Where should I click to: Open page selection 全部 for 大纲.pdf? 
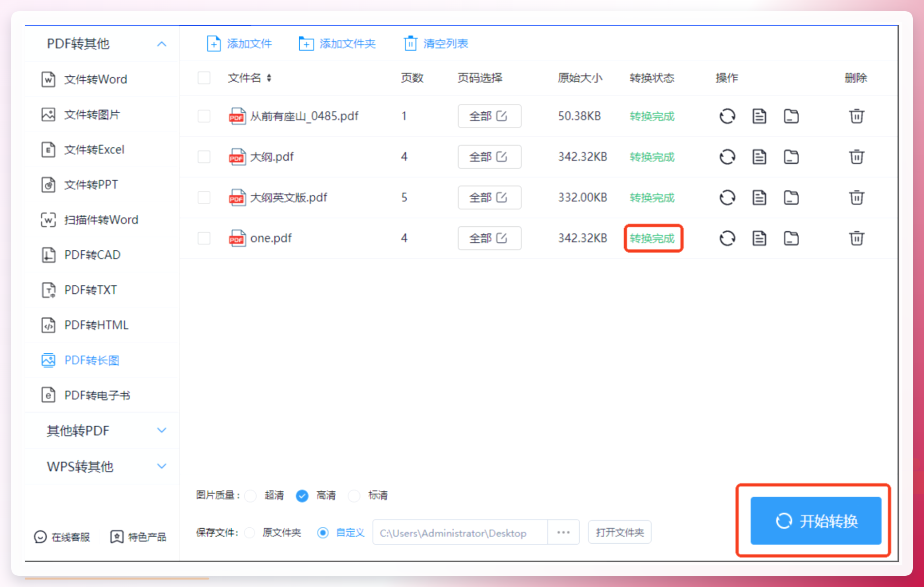pyautogui.click(x=489, y=157)
